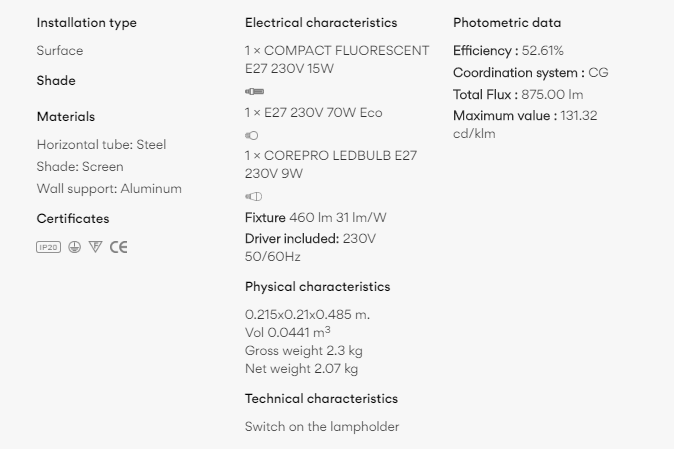This screenshot has height=449, width=674.
Task: Click the Total Flux 875.00 lm text
Action: 518,95
